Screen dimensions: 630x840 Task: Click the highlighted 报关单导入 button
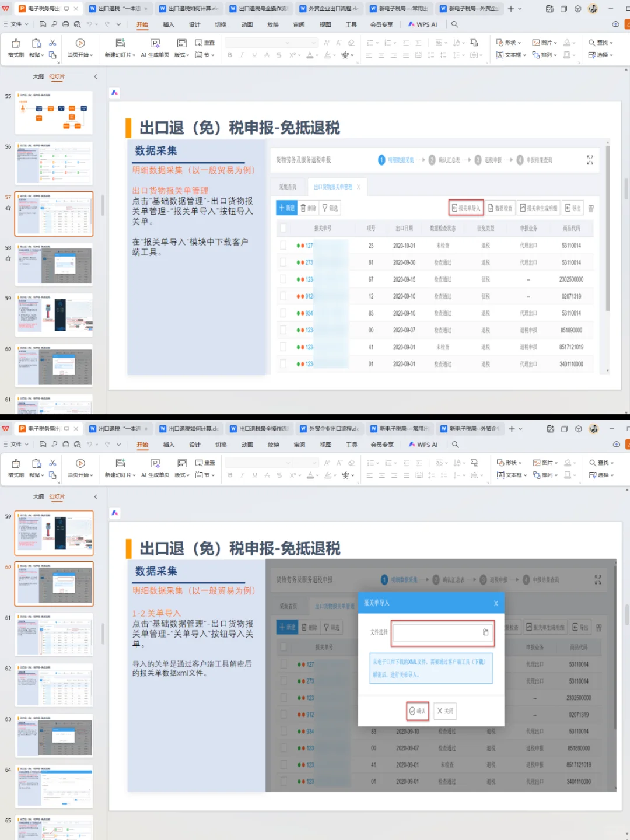pyautogui.click(x=466, y=207)
